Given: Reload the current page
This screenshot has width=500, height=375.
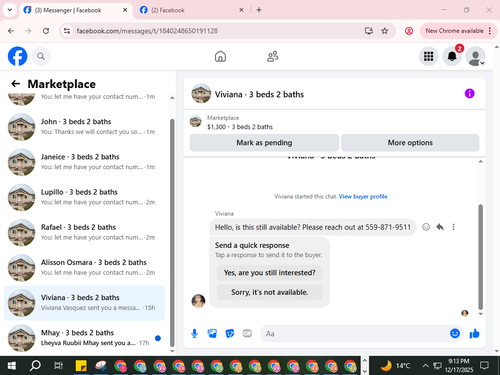Looking at the screenshot, I should [x=46, y=31].
